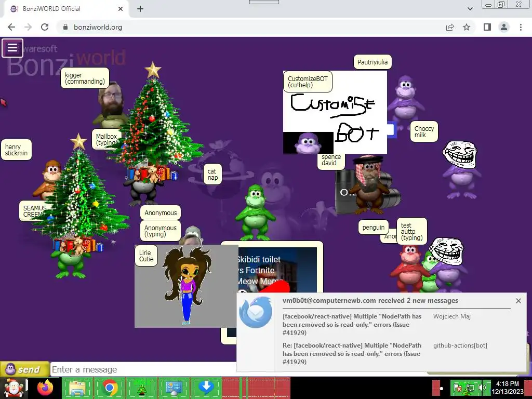
Task: Open the github-actions[bot] reply message
Action: [352, 353]
